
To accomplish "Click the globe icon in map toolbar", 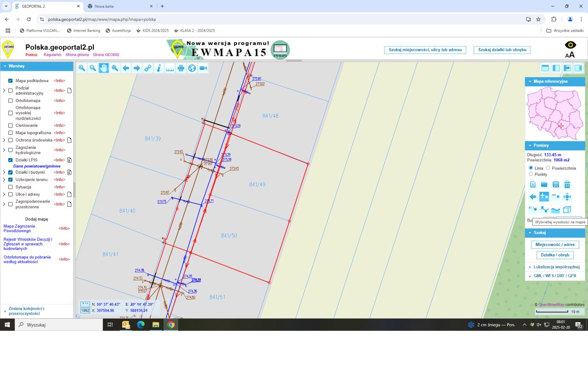I will (x=192, y=68).
